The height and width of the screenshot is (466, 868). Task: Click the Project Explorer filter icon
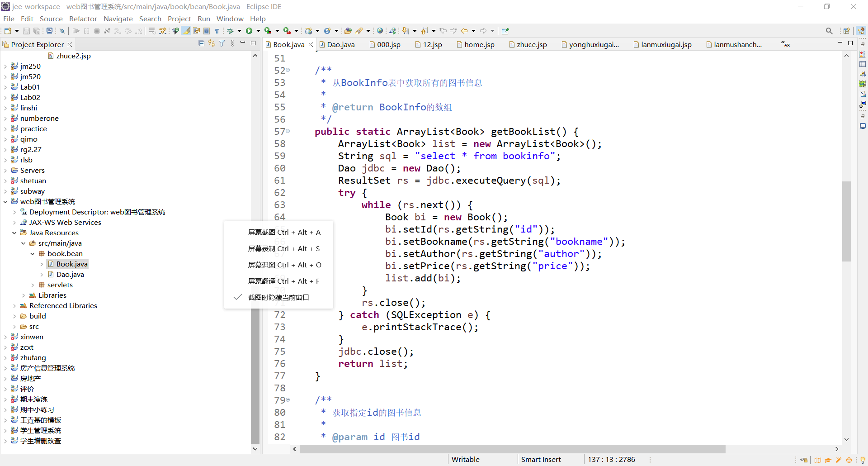[222, 43]
